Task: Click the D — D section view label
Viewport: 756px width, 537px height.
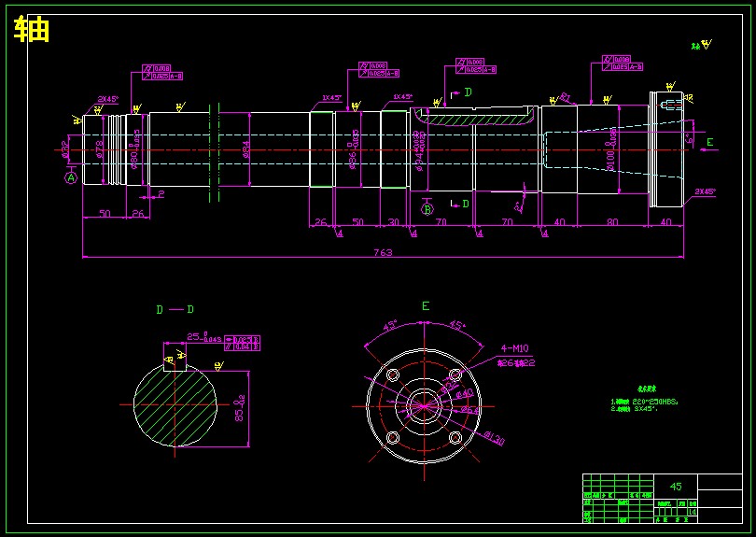Action: click(x=175, y=310)
